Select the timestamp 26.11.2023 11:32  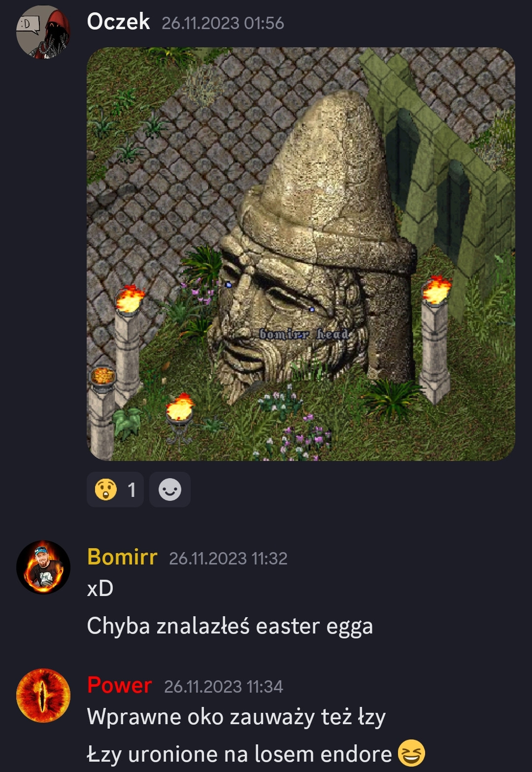point(228,559)
